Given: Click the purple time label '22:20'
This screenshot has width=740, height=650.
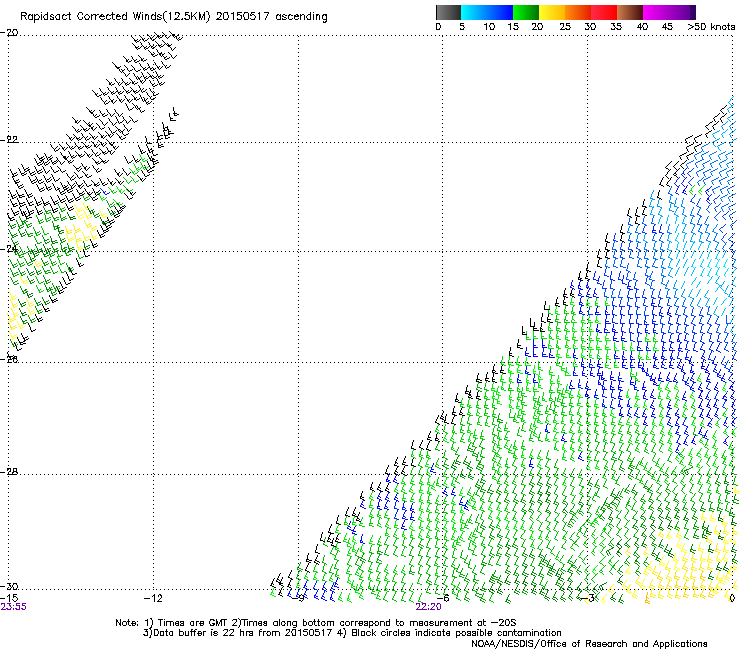Looking at the screenshot, I should pos(429,607).
